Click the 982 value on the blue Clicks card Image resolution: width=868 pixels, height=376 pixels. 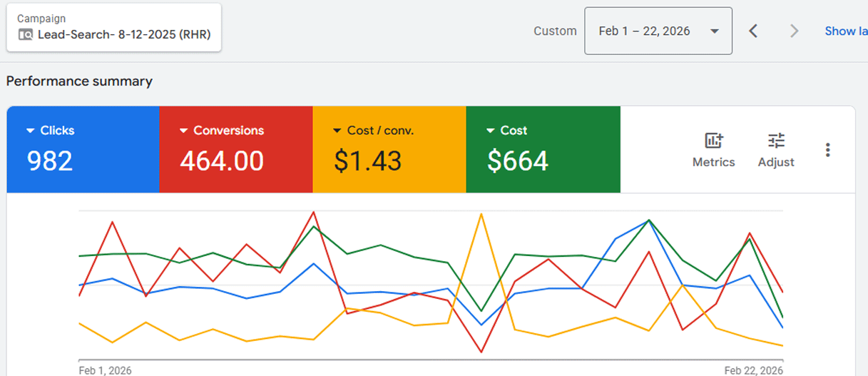[x=50, y=161]
